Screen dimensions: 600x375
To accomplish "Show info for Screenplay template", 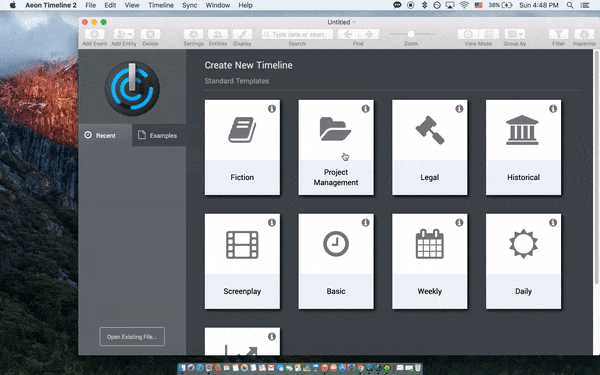I will click(x=272, y=222).
